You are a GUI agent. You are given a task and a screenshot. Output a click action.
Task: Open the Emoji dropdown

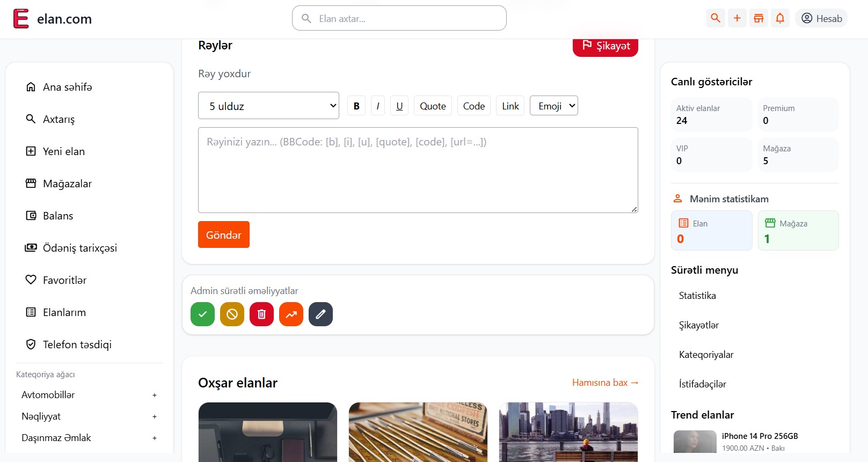click(x=553, y=106)
